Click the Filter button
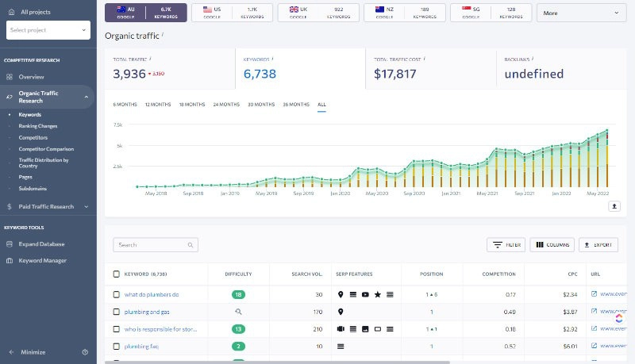Image resolution: width=635 pixels, height=364 pixels. 506,245
